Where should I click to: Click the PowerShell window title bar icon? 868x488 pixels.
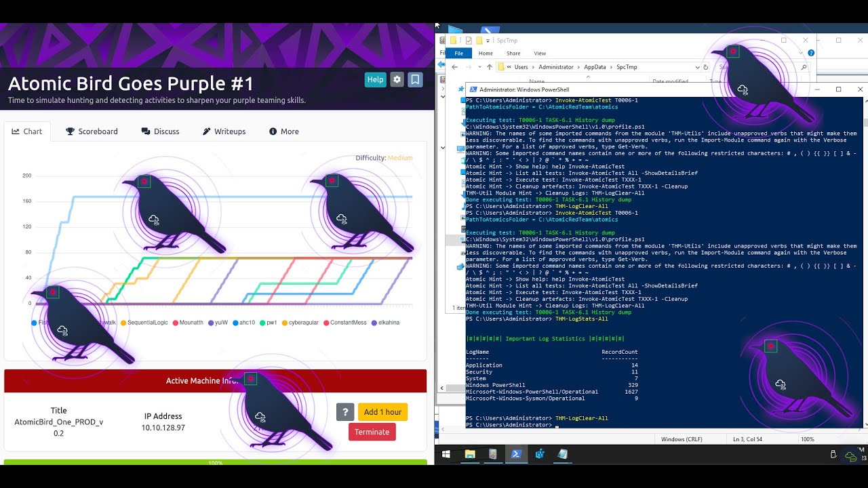(x=472, y=89)
